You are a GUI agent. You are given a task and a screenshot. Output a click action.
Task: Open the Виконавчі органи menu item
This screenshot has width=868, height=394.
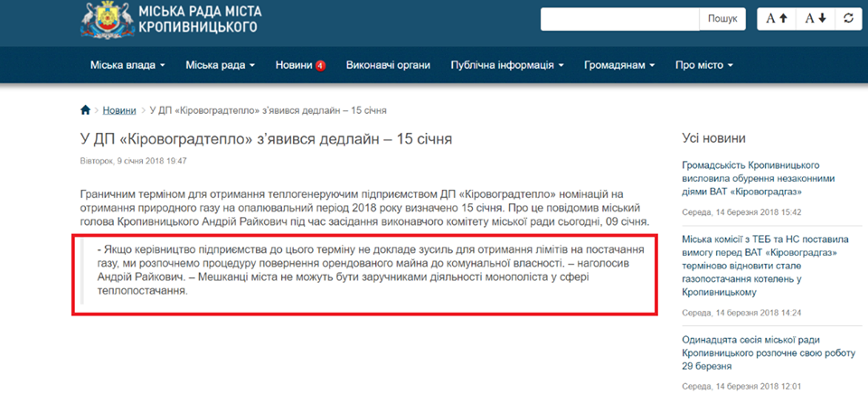[388, 65]
